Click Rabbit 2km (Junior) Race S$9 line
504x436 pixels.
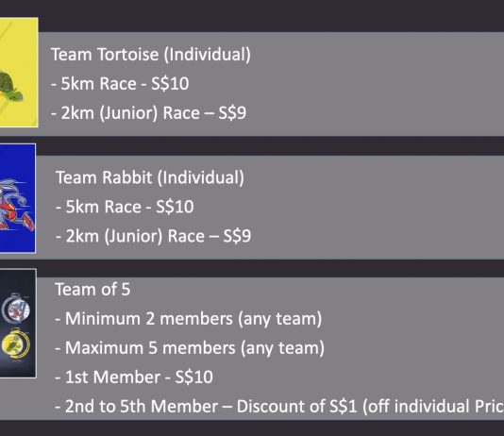click(153, 236)
